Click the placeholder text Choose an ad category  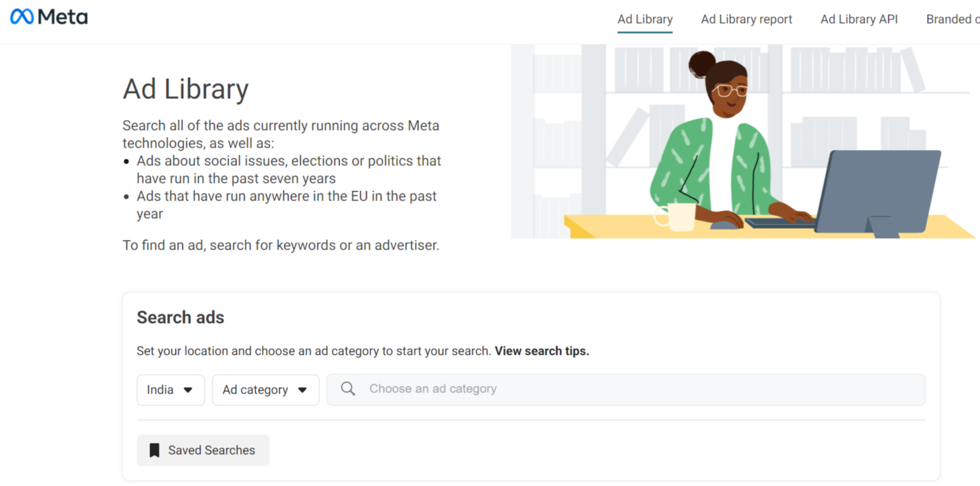tap(433, 388)
